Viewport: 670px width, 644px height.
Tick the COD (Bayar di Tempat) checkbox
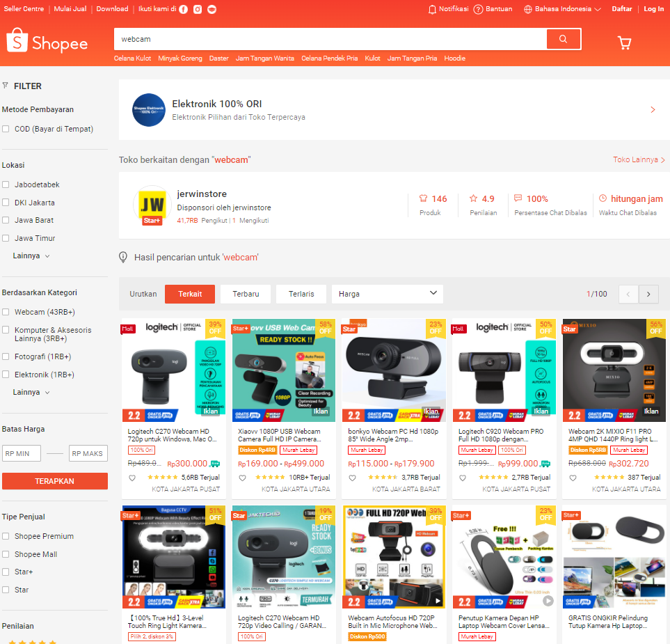(6, 129)
